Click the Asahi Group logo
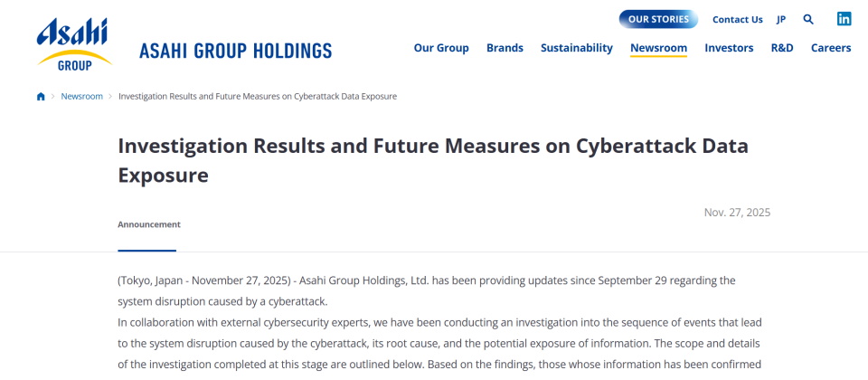Image resolution: width=868 pixels, height=380 pixels. 74,43
